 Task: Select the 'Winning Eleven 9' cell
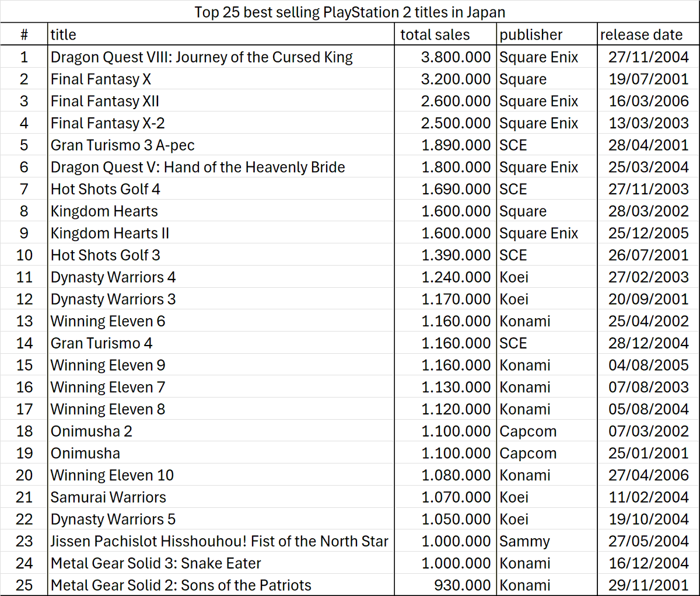[x=221, y=365]
